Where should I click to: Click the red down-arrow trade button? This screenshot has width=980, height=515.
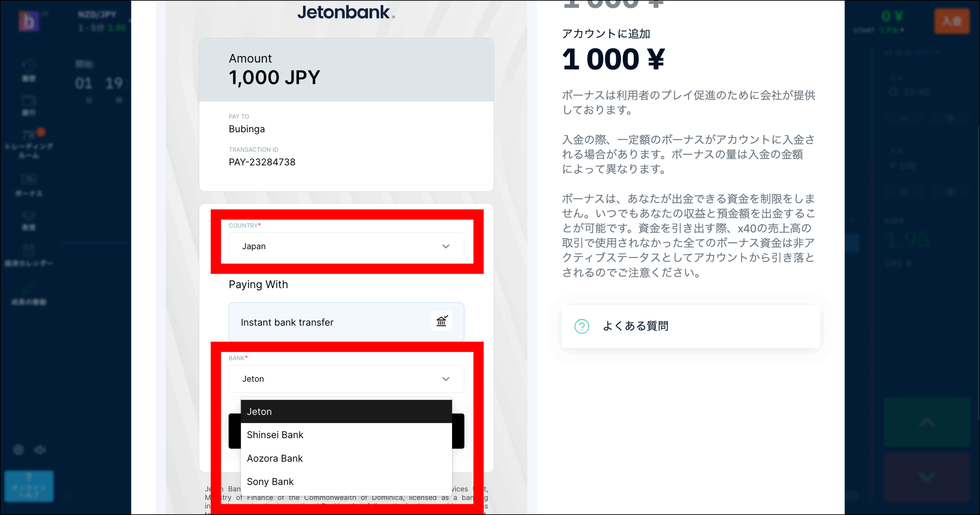(x=927, y=477)
